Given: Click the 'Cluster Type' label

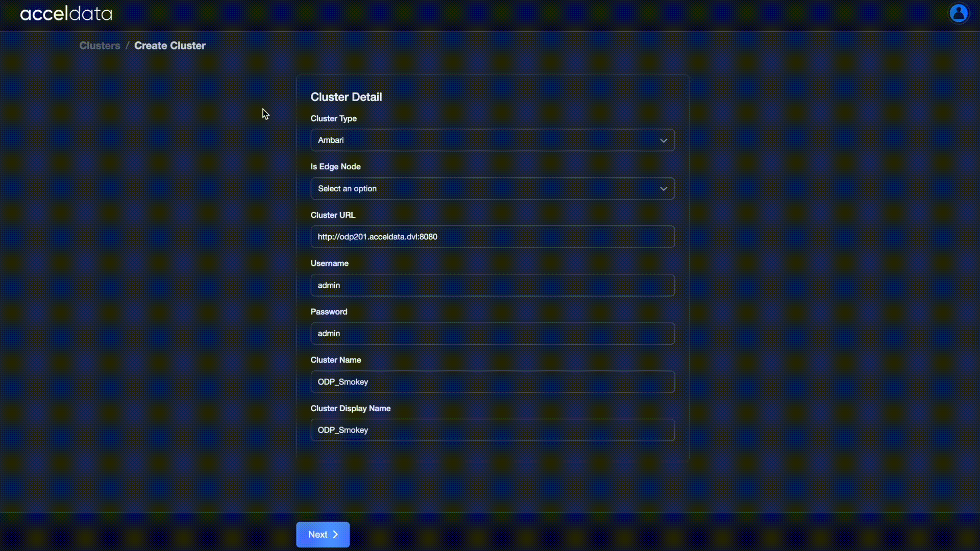Looking at the screenshot, I should tap(333, 118).
